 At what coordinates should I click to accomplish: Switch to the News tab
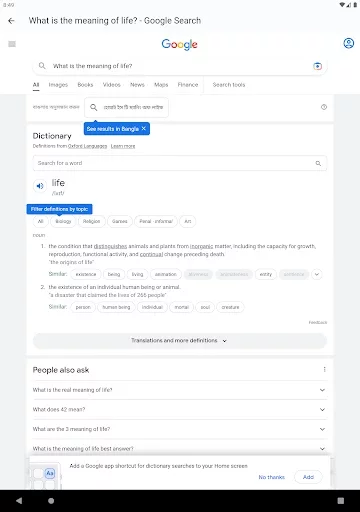(x=137, y=85)
